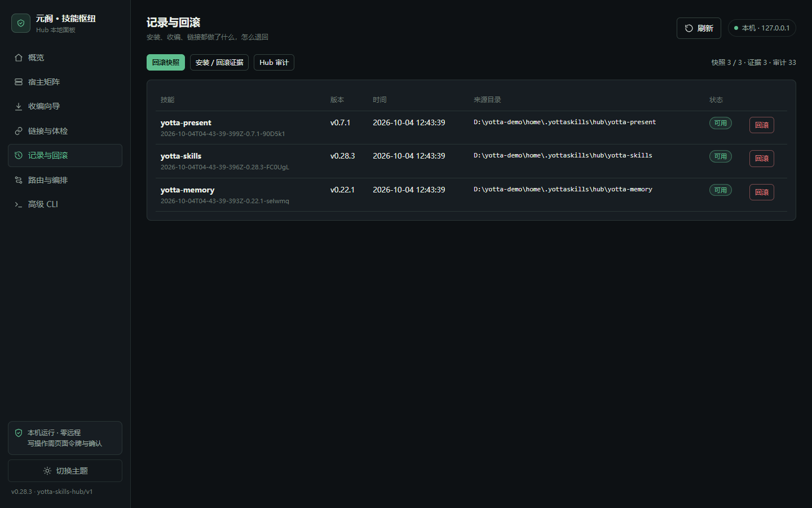The height and width of the screenshot is (508, 812).
Task: Select the yotta-memory skill name
Action: pos(188,190)
